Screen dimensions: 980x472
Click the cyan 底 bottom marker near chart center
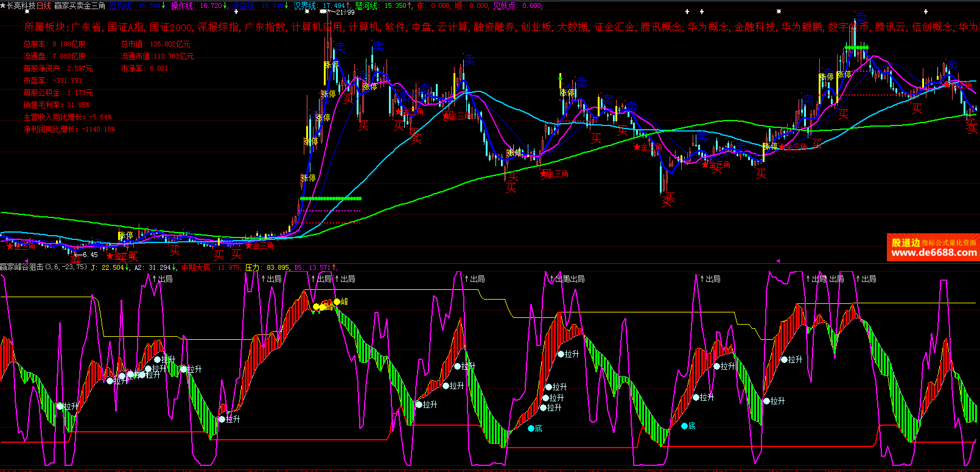(531, 429)
